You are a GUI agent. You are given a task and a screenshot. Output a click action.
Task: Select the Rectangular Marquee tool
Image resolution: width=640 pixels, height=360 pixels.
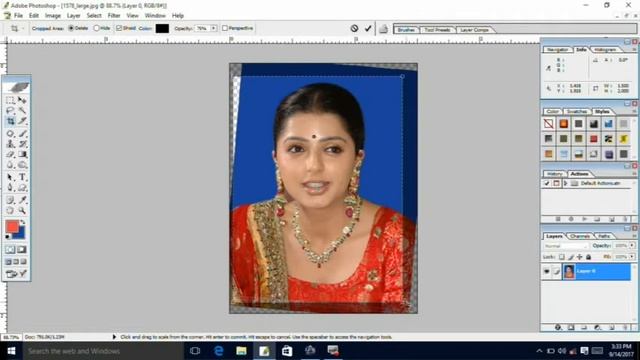coord(10,100)
